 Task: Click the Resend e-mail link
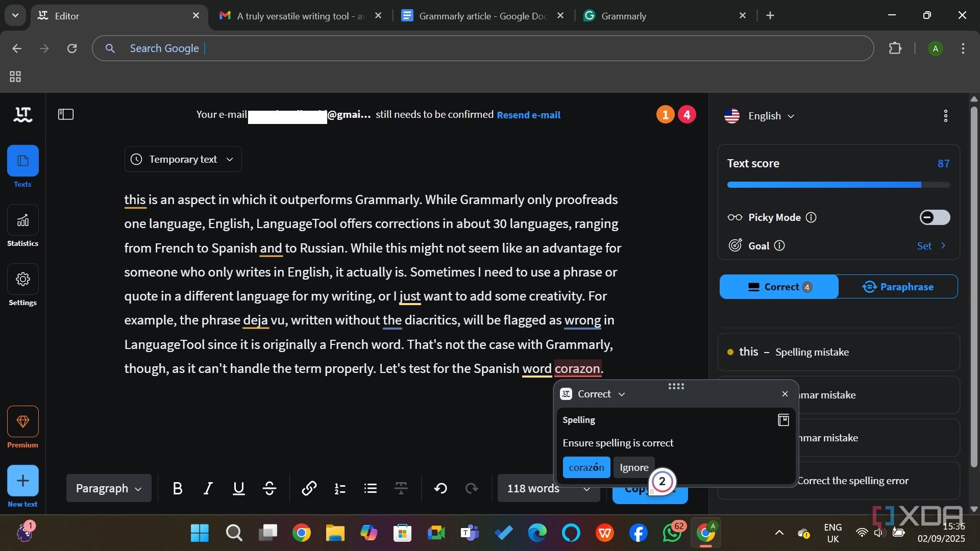tap(528, 115)
